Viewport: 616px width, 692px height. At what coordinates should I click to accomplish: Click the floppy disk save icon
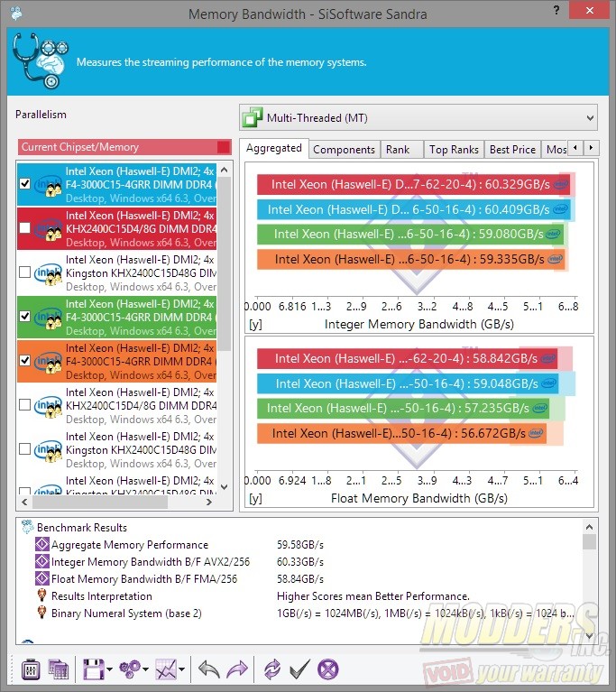point(93,670)
